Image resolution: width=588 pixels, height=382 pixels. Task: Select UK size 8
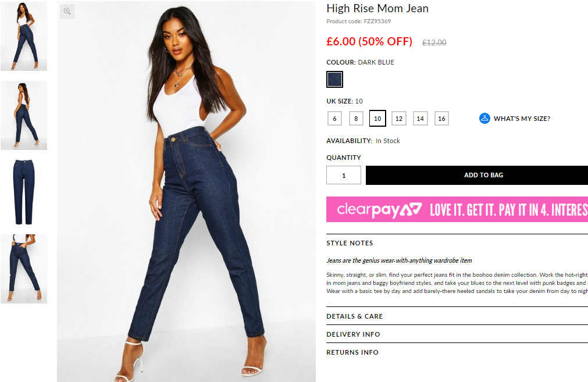pyautogui.click(x=356, y=119)
